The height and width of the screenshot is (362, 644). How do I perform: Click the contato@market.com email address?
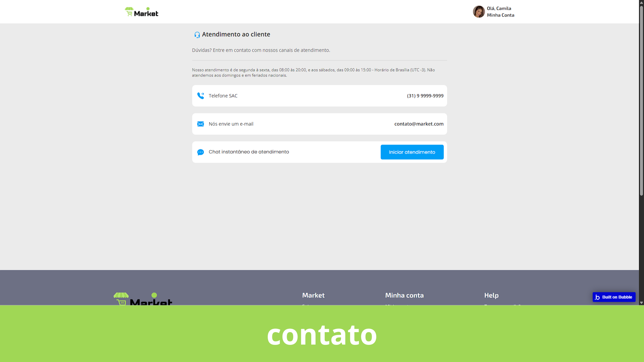point(419,124)
